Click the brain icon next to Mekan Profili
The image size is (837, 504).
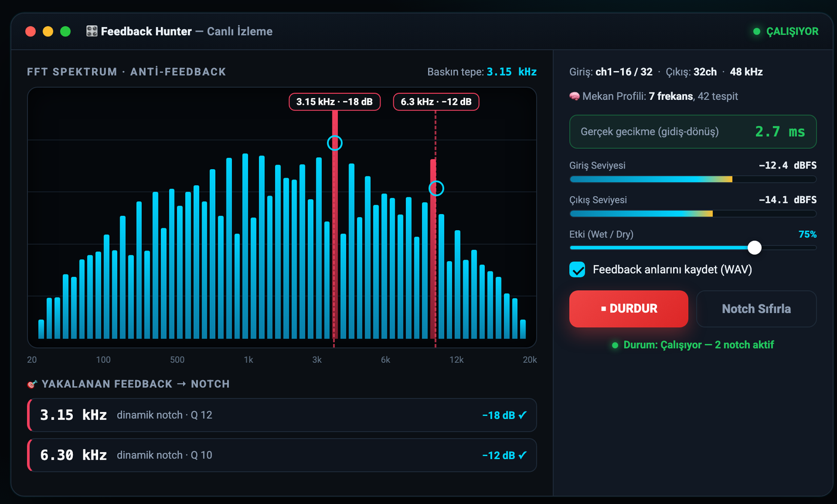(575, 96)
